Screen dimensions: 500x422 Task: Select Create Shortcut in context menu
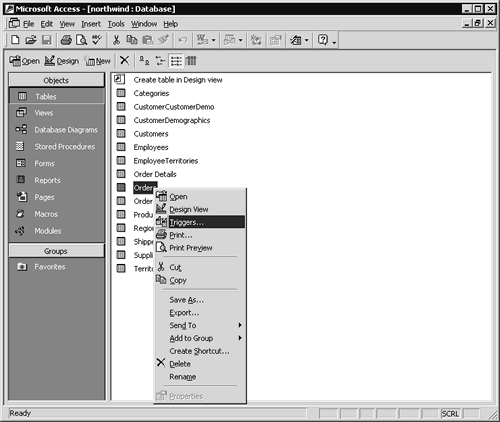coord(200,351)
